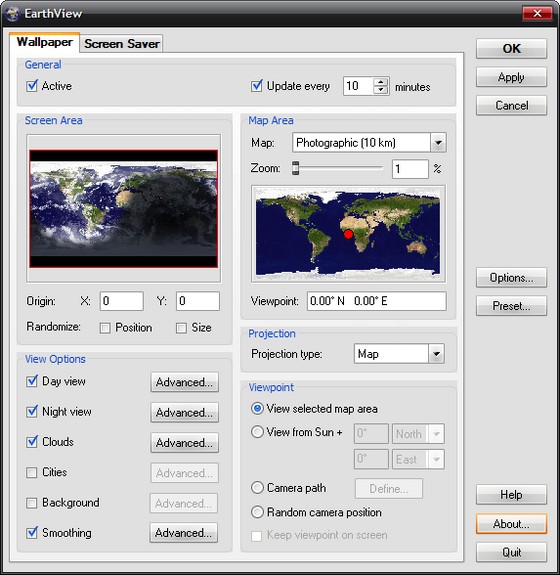Click the Screen Area wallpaper preview thumbnail
Viewport: 560px width, 575px height.
(124, 208)
